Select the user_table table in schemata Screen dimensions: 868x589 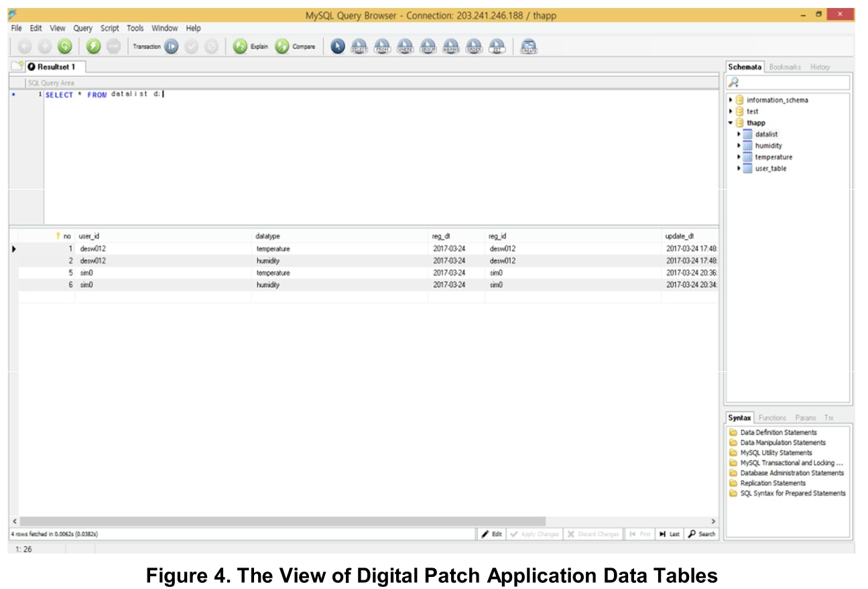pyautogui.click(x=770, y=168)
